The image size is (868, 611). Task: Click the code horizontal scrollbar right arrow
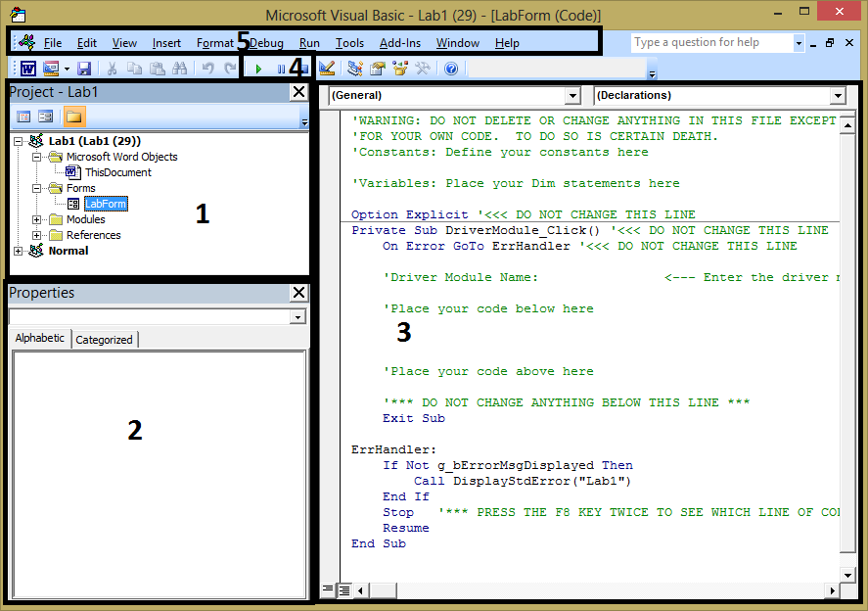coord(832,590)
